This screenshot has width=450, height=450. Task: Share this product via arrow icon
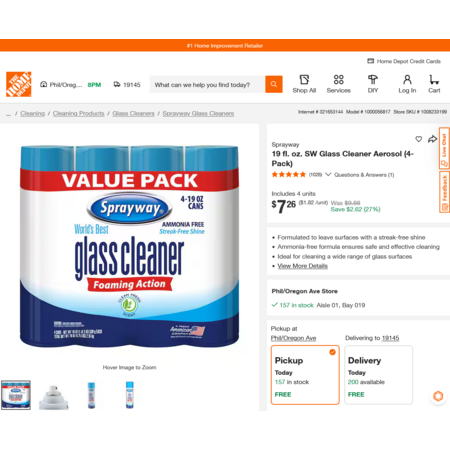432,139
